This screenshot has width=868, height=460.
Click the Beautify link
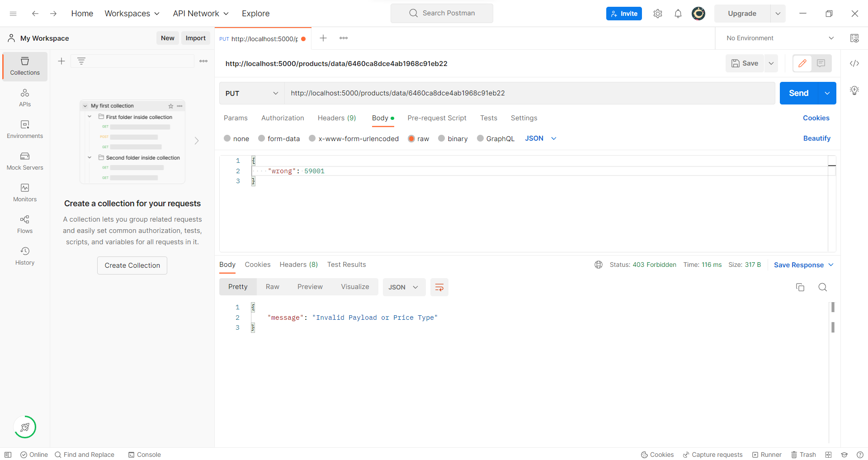click(x=816, y=138)
